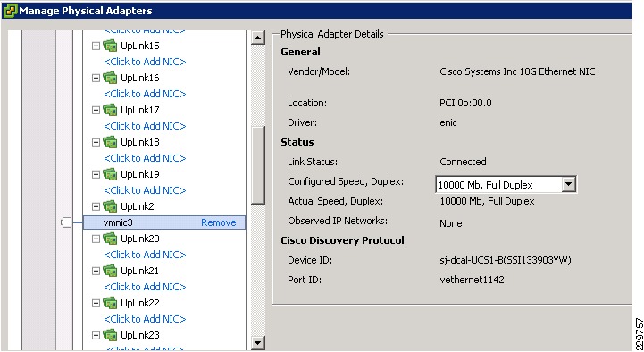The width and height of the screenshot is (644, 352).
Task: Click the adapter connector box left of vmnic3
Action: 66,222
